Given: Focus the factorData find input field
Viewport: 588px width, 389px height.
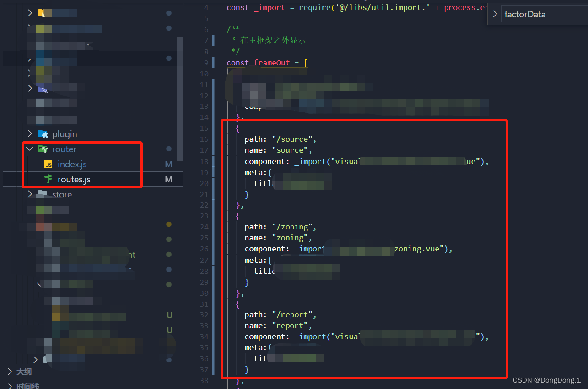Looking at the screenshot, I should click(x=545, y=14).
